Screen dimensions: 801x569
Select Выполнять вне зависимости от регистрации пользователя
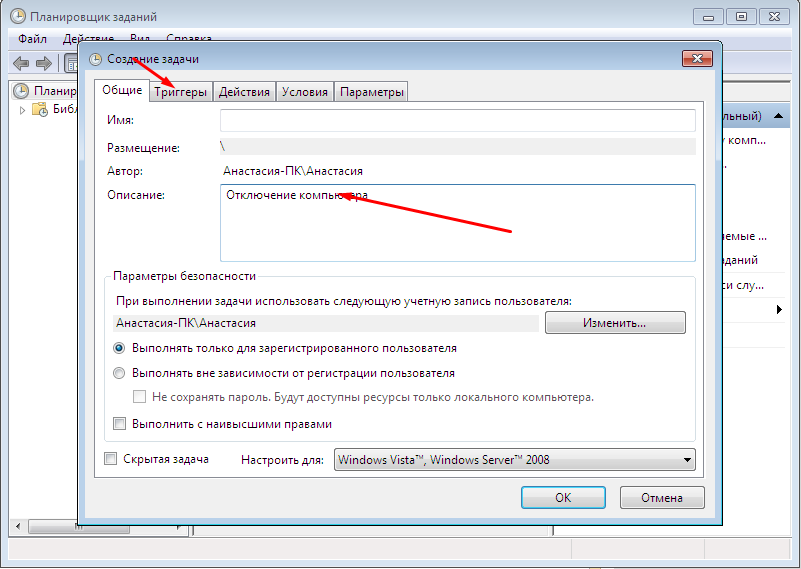click(x=120, y=373)
